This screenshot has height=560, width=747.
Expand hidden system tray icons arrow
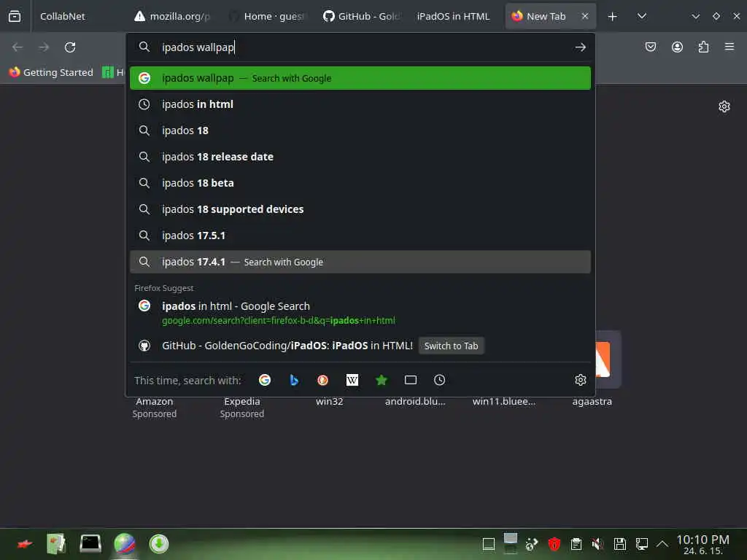662,543
